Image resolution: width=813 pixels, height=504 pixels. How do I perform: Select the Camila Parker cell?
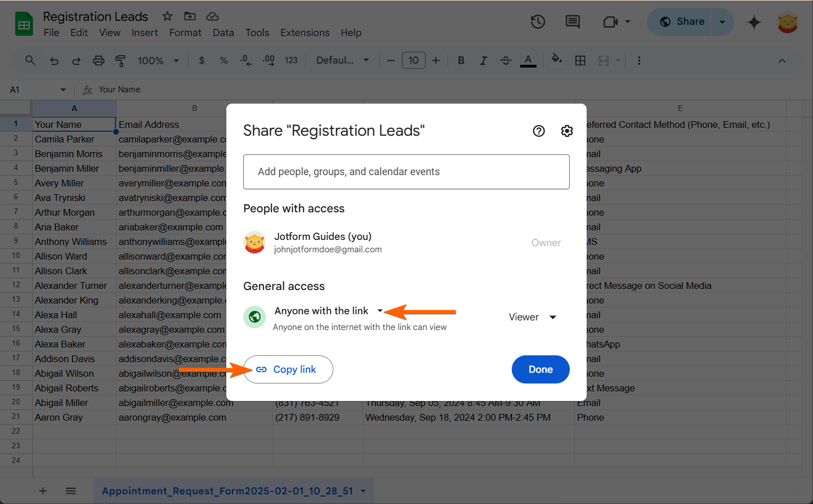[x=74, y=139]
